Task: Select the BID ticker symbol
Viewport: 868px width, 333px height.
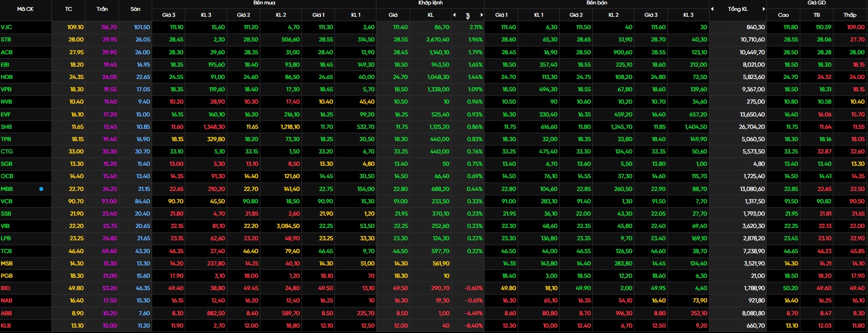Action: pyautogui.click(x=5, y=288)
